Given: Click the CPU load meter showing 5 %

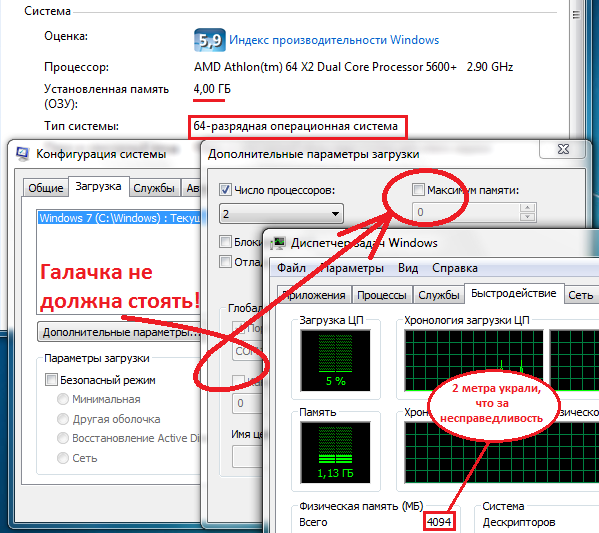Looking at the screenshot, I should tap(335, 360).
